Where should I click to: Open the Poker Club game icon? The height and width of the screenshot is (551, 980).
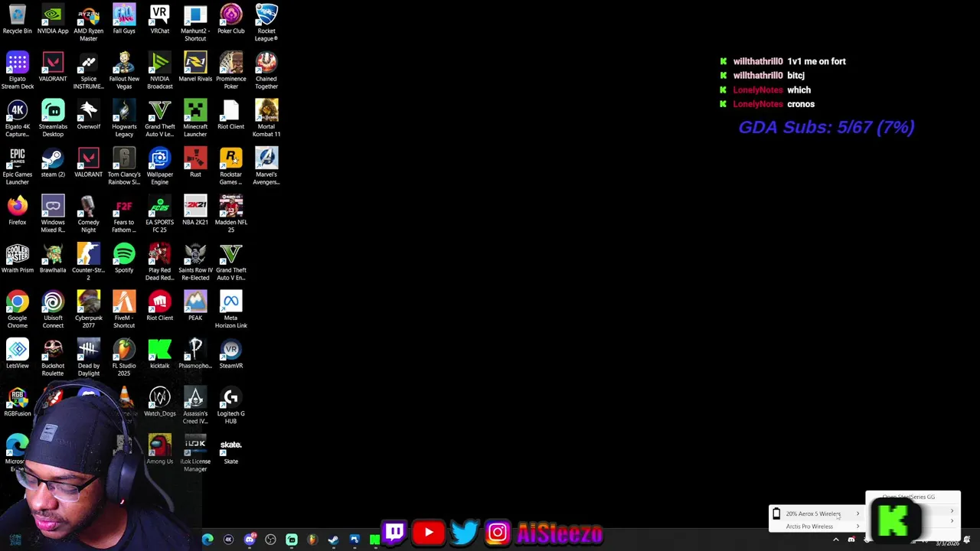(230, 20)
